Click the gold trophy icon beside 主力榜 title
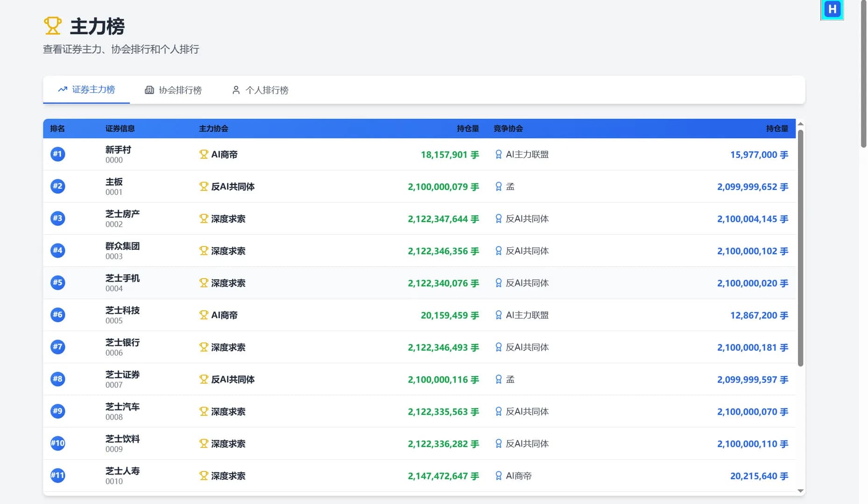 coord(53,26)
